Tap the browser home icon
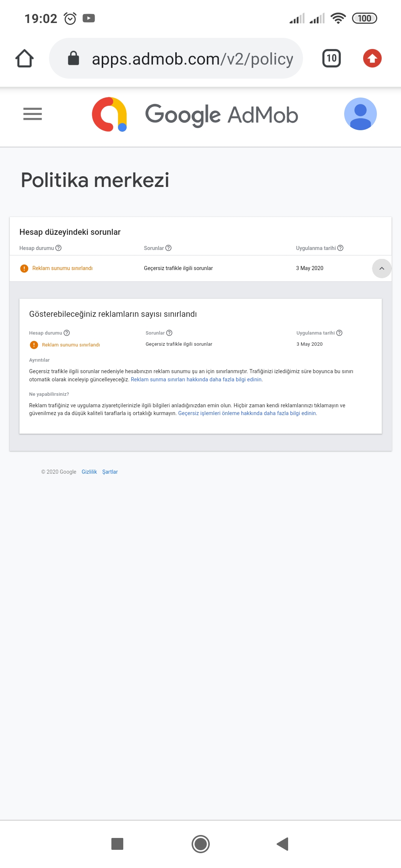 click(25, 58)
